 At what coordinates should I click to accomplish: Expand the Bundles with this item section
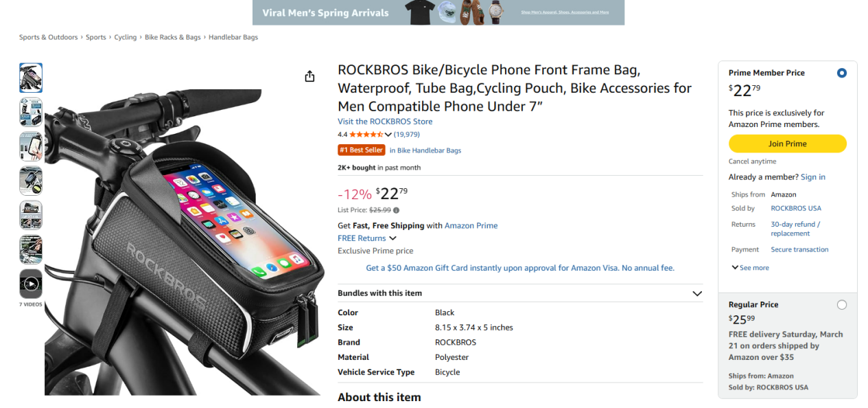click(697, 293)
